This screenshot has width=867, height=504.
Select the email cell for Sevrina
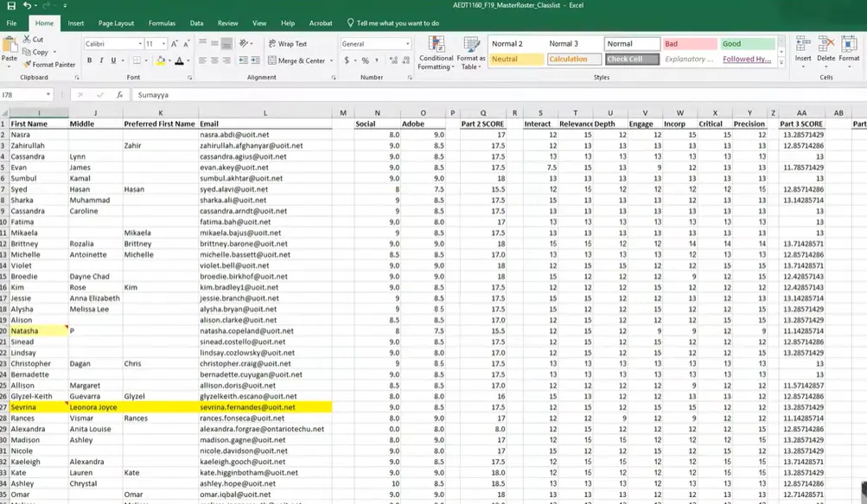tap(265, 407)
